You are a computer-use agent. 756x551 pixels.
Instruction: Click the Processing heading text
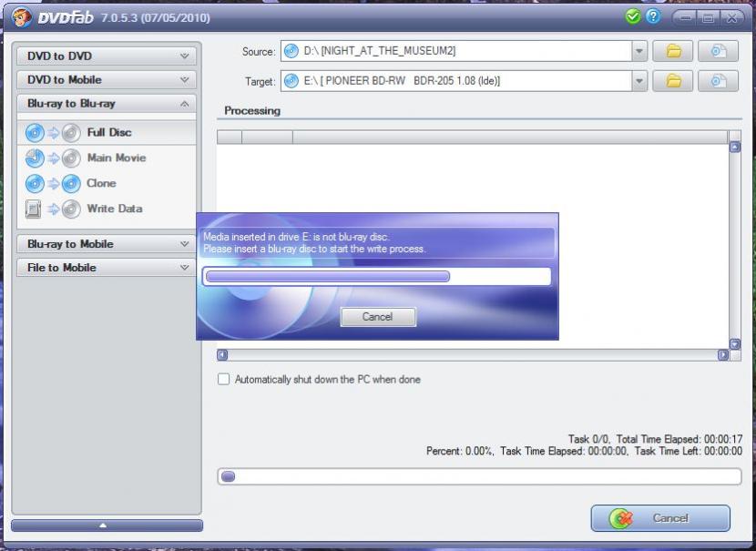coord(252,111)
